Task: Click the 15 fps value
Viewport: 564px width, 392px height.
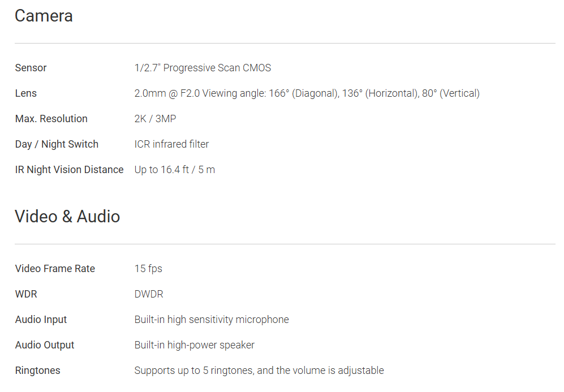Action: (x=148, y=269)
